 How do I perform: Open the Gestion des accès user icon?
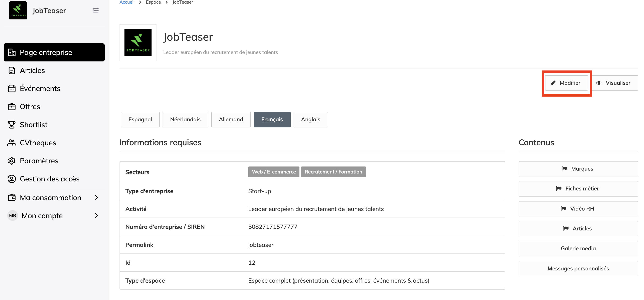[12, 179]
